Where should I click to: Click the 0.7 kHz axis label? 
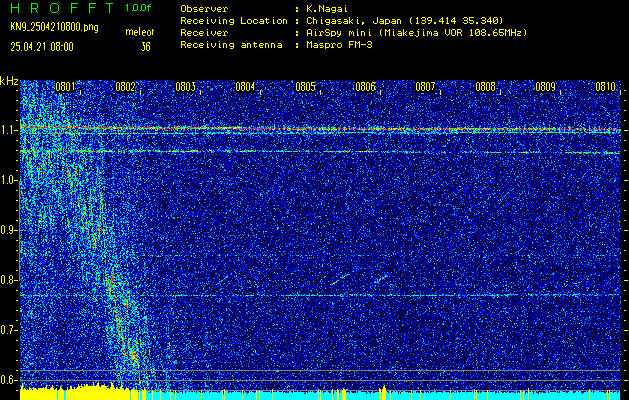[x=8, y=330]
